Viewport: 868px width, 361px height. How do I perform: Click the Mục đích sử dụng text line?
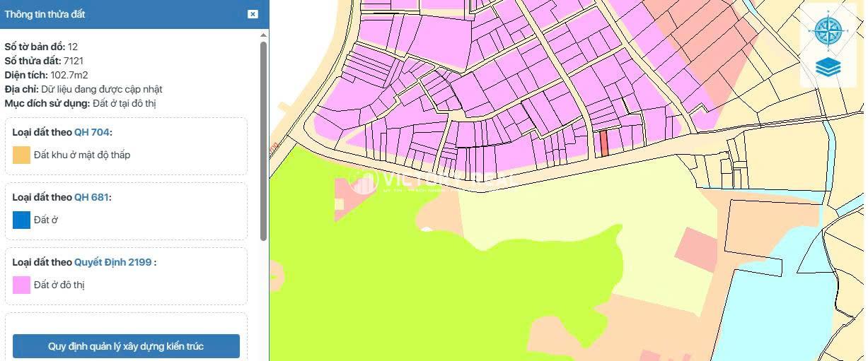(80, 103)
